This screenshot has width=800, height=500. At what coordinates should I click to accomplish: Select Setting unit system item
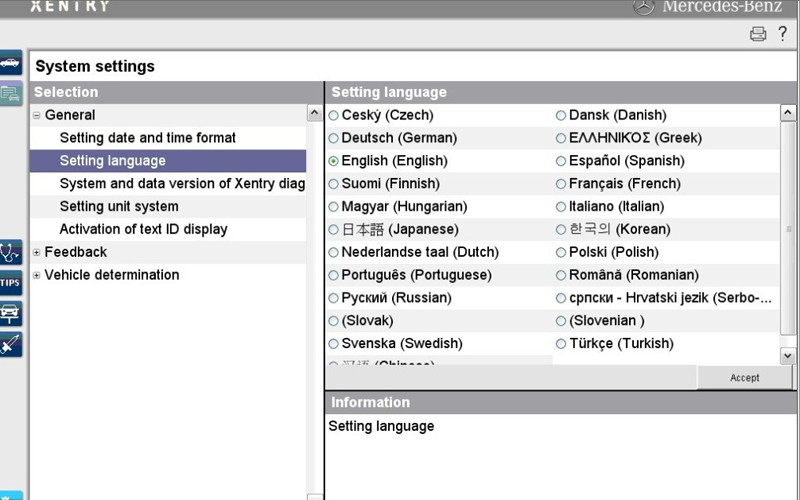[x=119, y=207]
